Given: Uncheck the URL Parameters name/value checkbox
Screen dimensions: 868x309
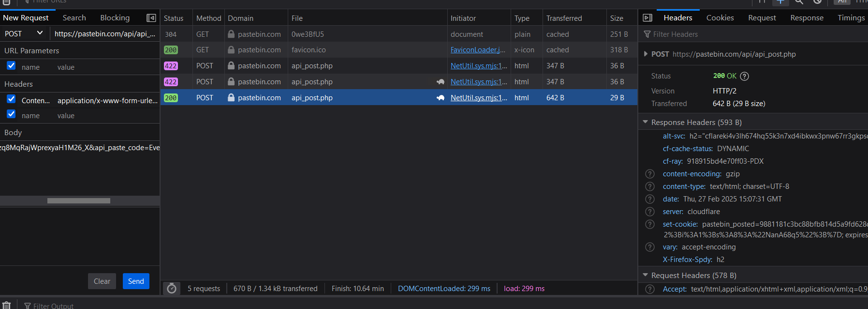Looking at the screenshot, I should tap(11, 66).
